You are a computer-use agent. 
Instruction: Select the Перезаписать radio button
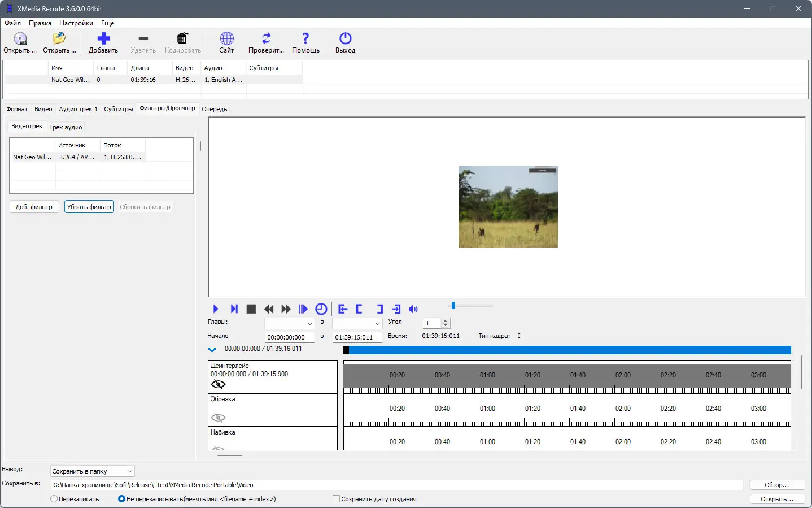click(x=54, y=499)
